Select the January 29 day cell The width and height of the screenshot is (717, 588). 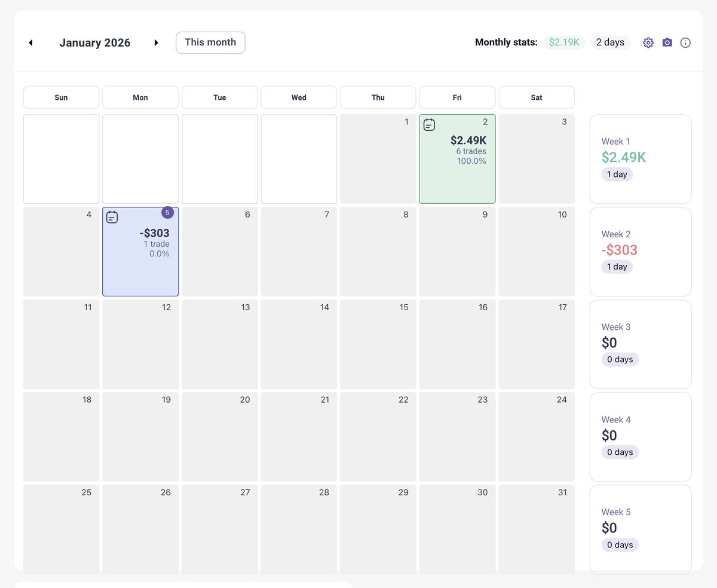[x=378, y=529]
